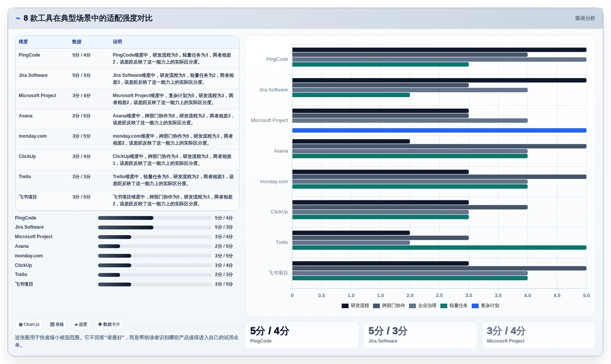The width and height of the screenshot is (611, 364).
Task: Select 飞书项目 table row name
Action: (x=28, y=197)
